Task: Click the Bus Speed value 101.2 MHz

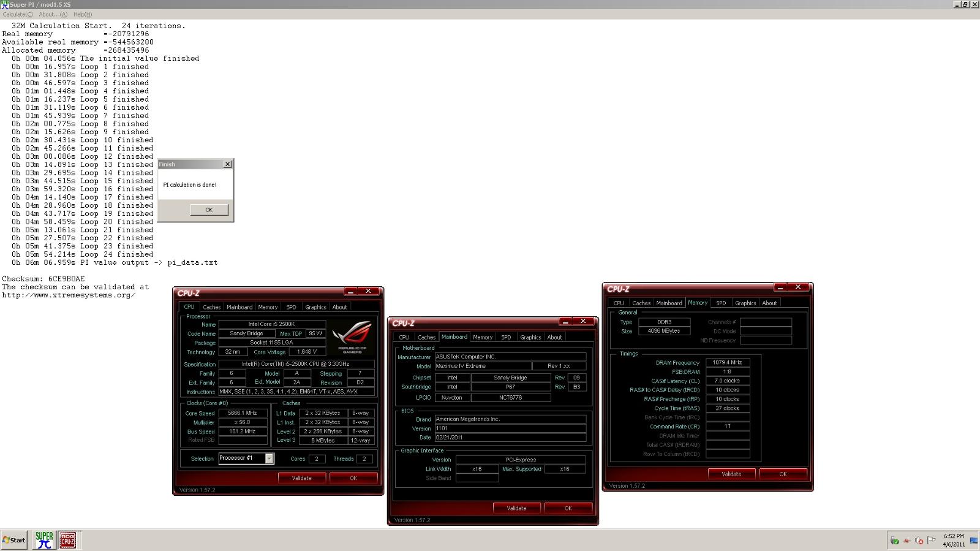Action: (243, 431)
